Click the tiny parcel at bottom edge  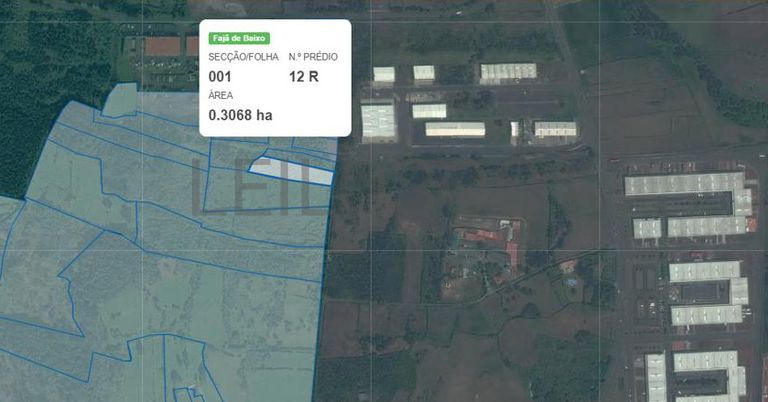(184, 394)
